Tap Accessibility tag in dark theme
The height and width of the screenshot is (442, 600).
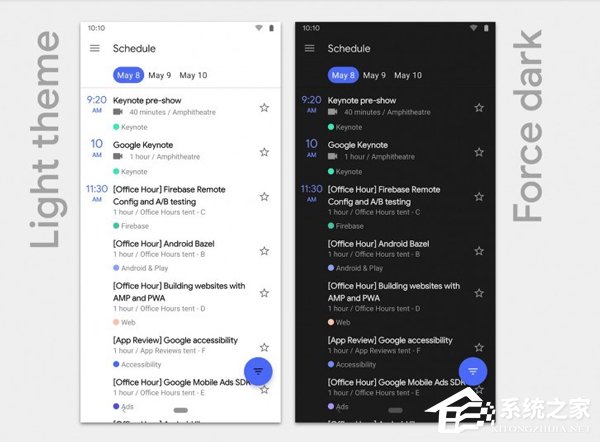pos(352,364)
